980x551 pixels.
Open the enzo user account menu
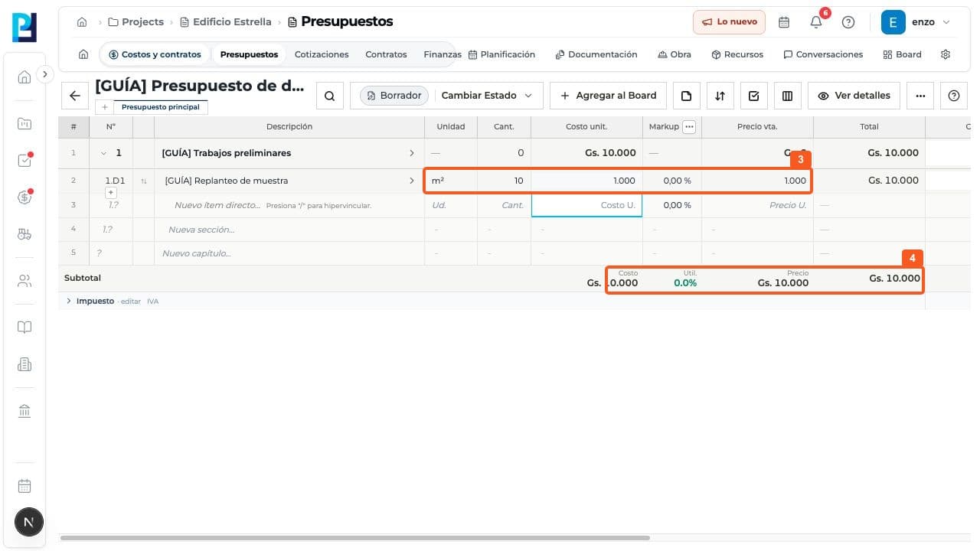(916, 22)
